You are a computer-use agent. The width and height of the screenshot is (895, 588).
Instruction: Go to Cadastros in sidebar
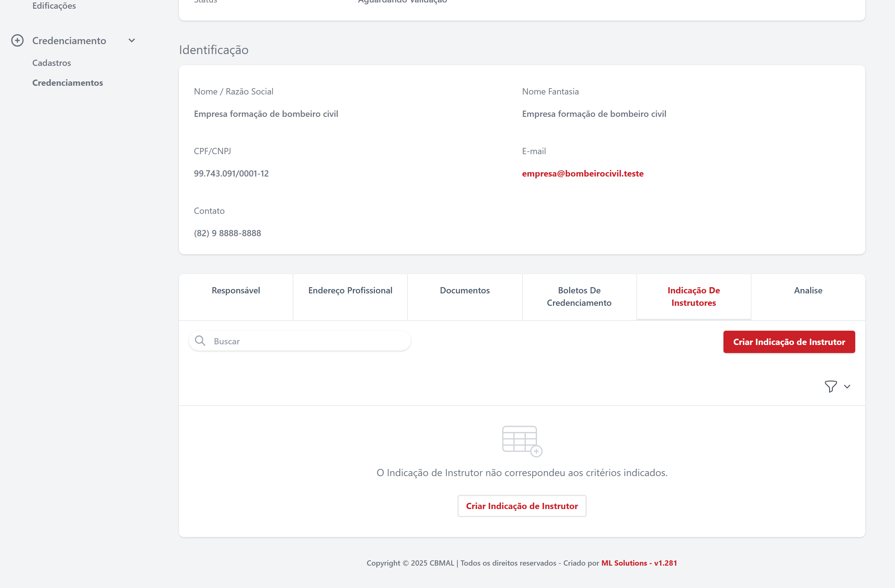52,63
